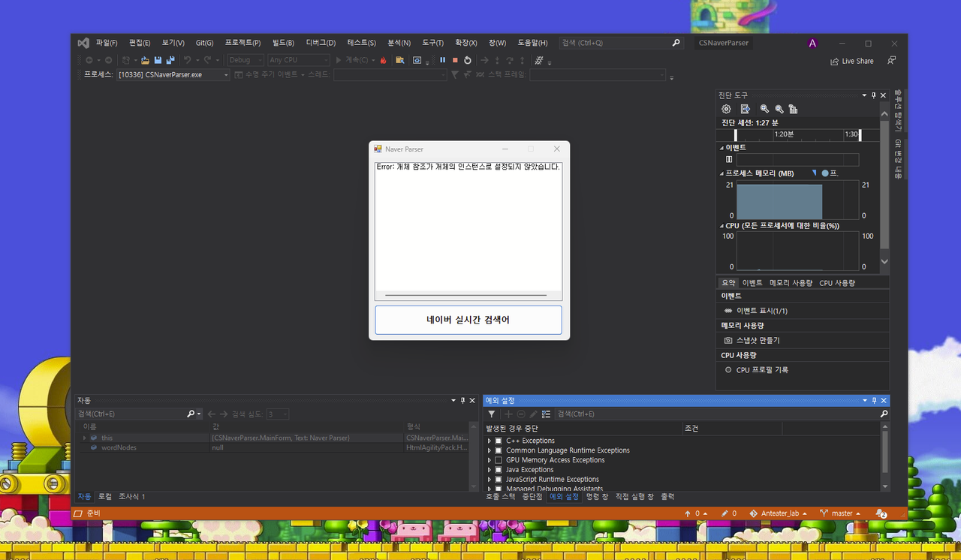Image resolution: width=961 pixels, height=560 pixels.
Task: Open the 파일(F) menu
Action: 107,43
